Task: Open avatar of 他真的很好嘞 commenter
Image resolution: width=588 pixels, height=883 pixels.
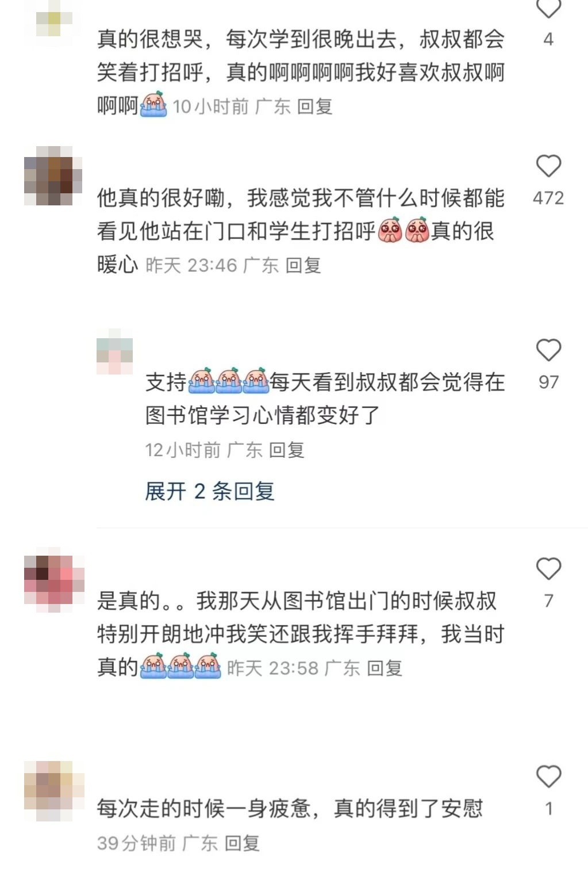Action: point(53,175)
